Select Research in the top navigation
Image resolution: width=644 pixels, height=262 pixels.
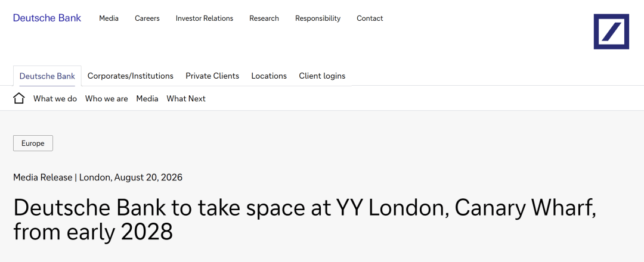click(x=264, y=18)
